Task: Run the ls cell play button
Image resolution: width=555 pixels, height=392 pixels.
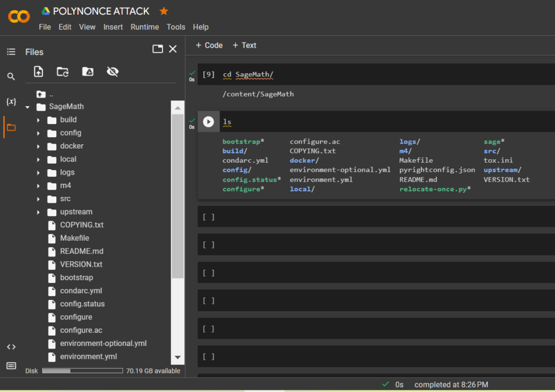Action: pyautogui.click(x=209, y=122)
